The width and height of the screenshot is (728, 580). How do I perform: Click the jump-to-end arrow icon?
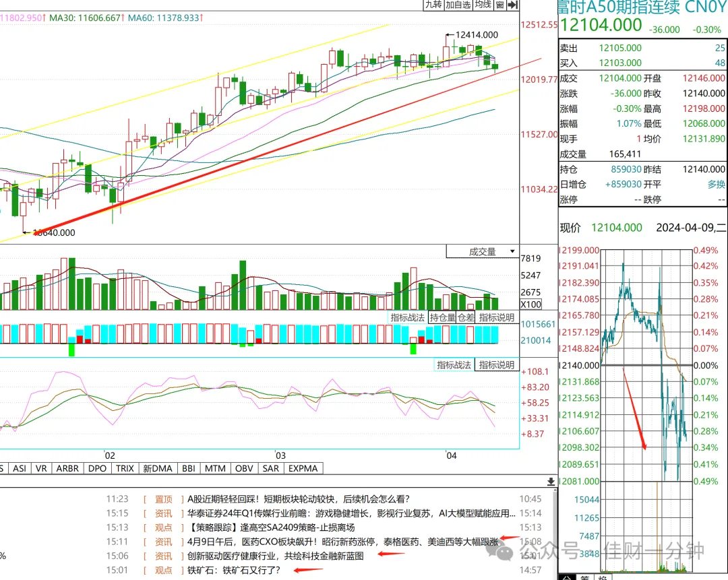point(512,5)
